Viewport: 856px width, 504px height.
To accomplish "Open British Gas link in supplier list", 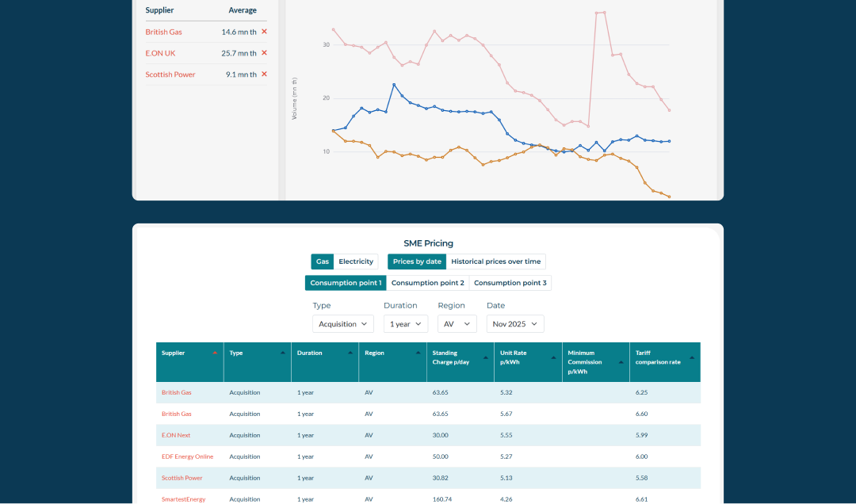I will tap(164, 32).
